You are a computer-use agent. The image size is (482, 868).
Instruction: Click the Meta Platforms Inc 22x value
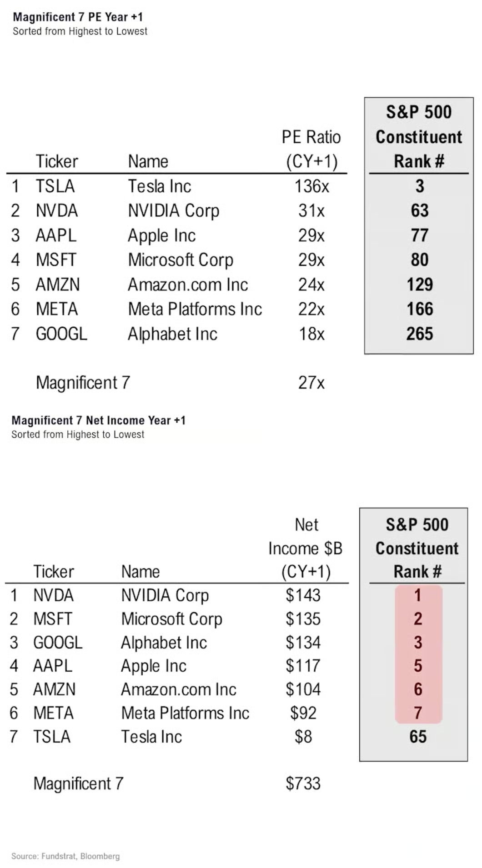click(311, 309)
